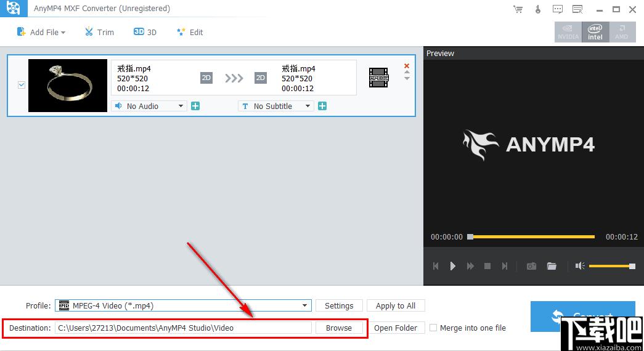This screenshot has width=644, height=351.
Task: Select NVIDIA acceleration option
Action: [568, 32]
